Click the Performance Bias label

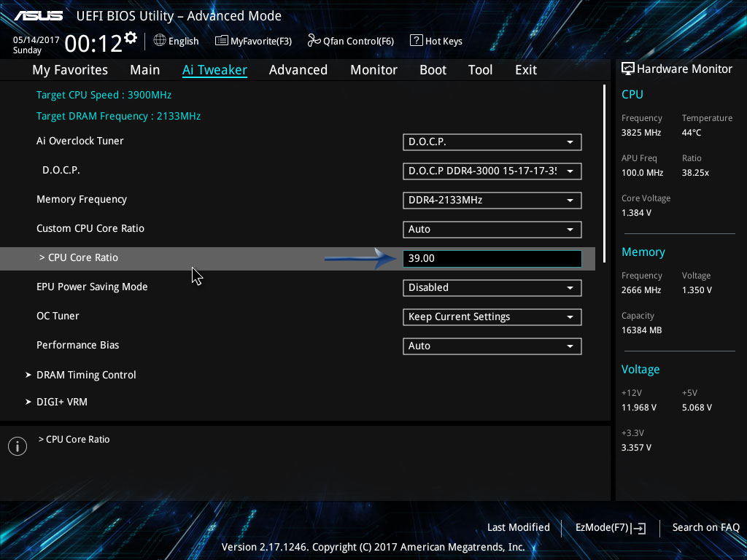[x=77, y=345]
